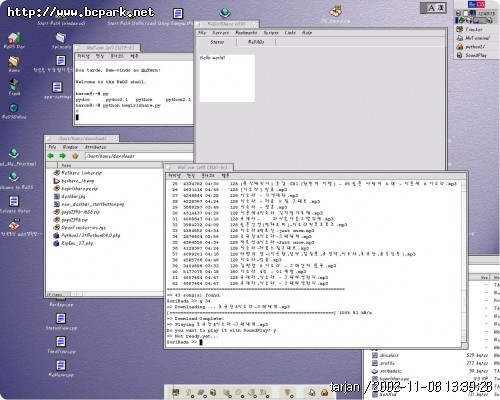Click 'Welcome to the BeOS shell.' line

click(111, 82)
